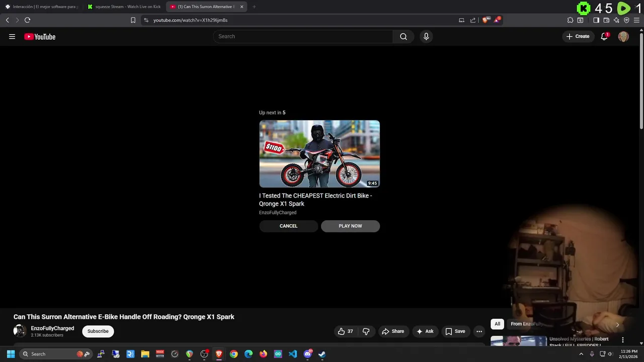
Task: Click the Ask button
Action: point(425,331)
